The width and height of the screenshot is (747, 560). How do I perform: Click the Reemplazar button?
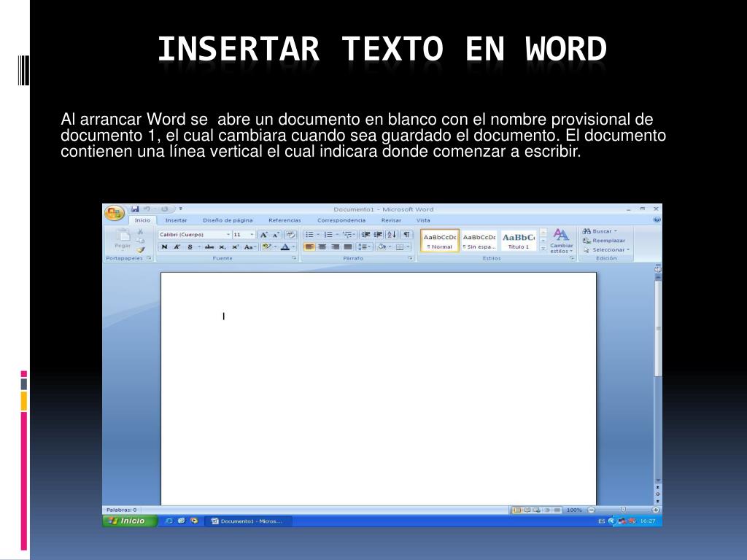603,241
